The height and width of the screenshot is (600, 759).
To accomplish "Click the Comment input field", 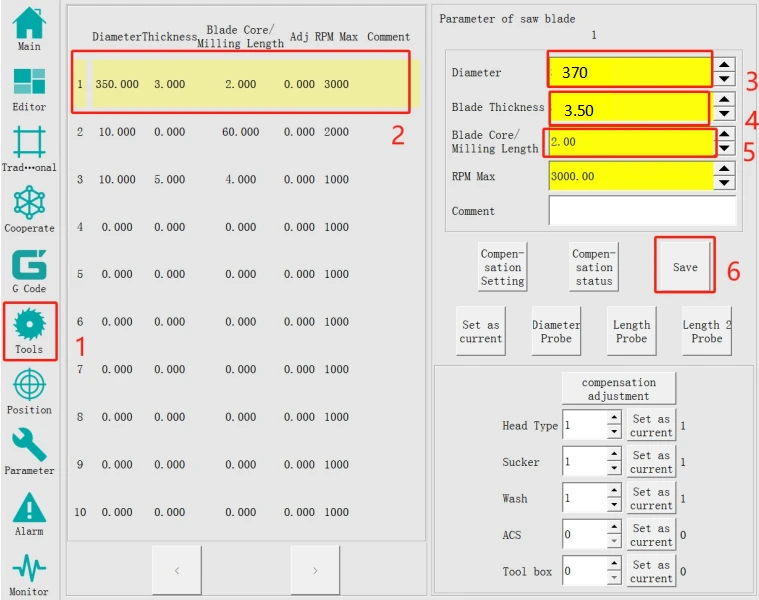I will pyautogui.click(x=642, y=210).
